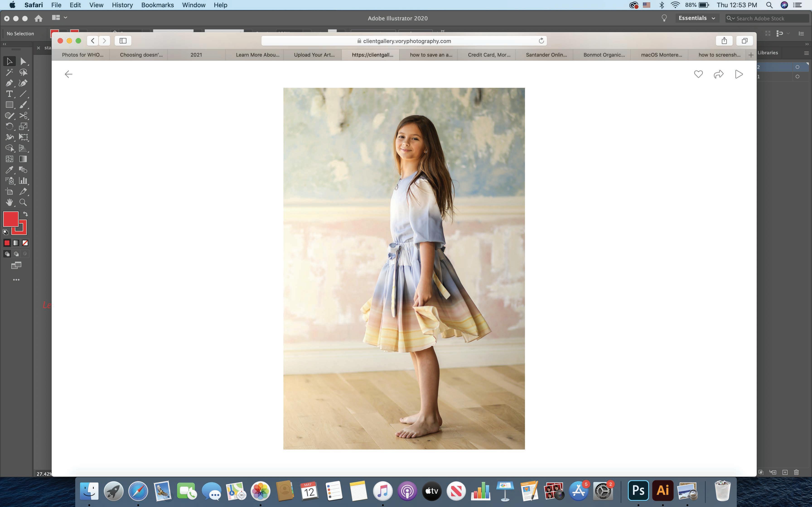
Task: Select the Eyedropper tool
Action: [9, 170]
